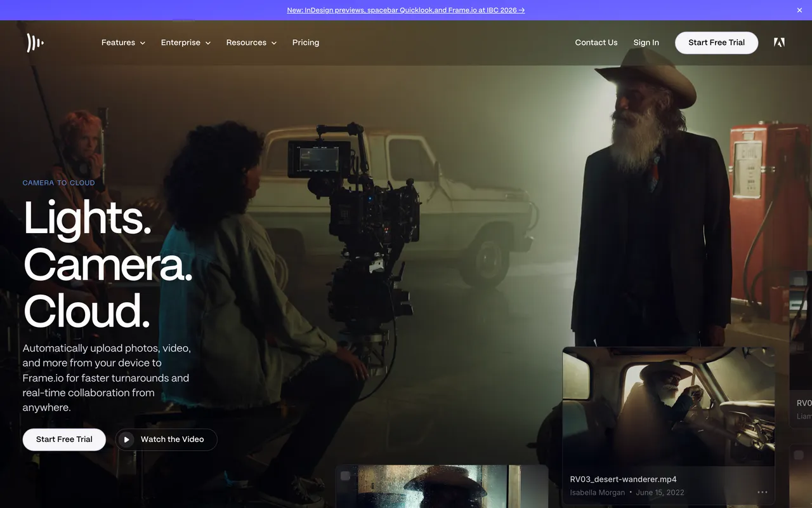The image size is (812, 508).
Task: Expand the Features dropdown menu
Action: point(123,43)
